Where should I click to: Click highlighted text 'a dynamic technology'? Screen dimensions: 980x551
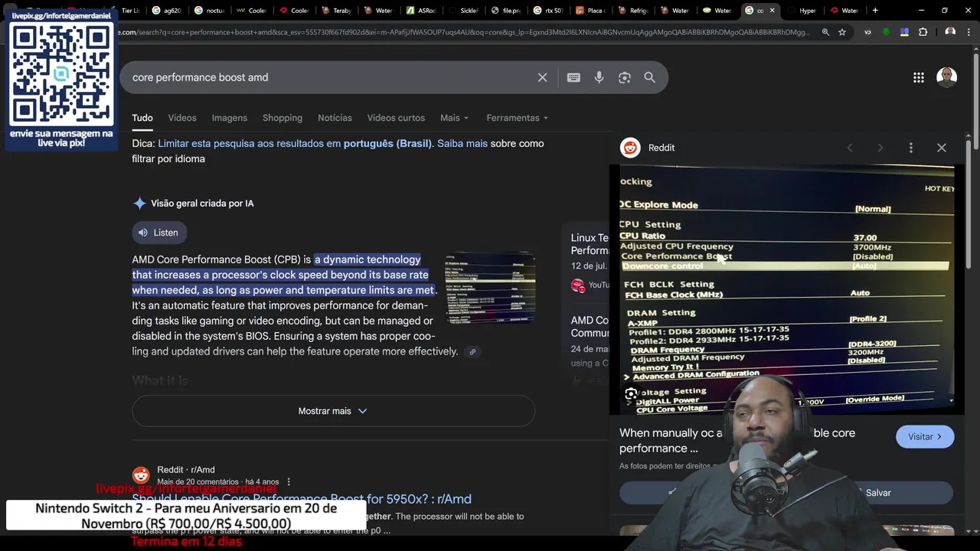(367, 259)
